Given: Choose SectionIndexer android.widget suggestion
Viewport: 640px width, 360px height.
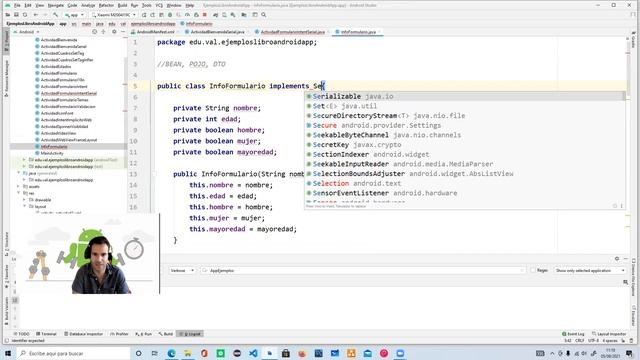Looking at the screenshot, I should point(464,154).
